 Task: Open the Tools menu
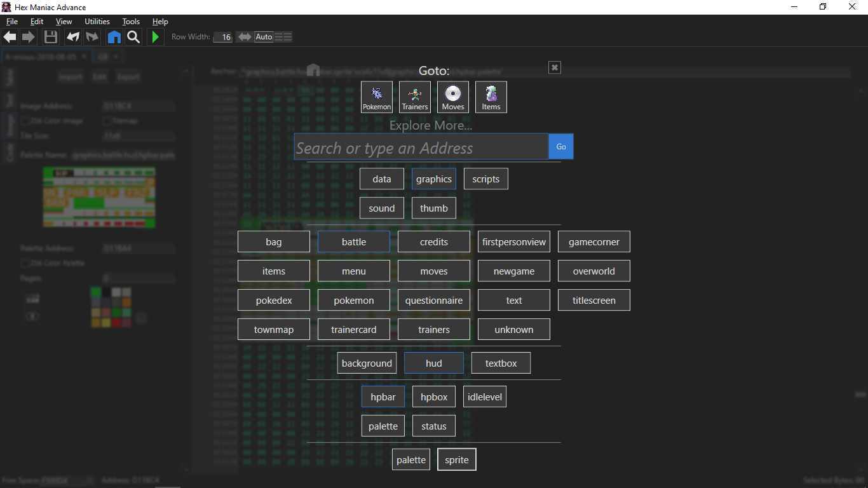(x=131, y=22)
